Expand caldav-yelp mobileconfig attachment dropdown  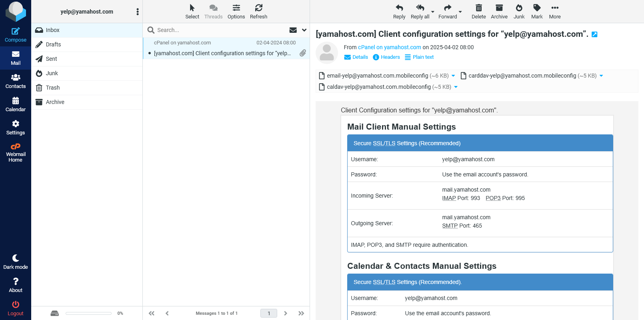(456, 87)
